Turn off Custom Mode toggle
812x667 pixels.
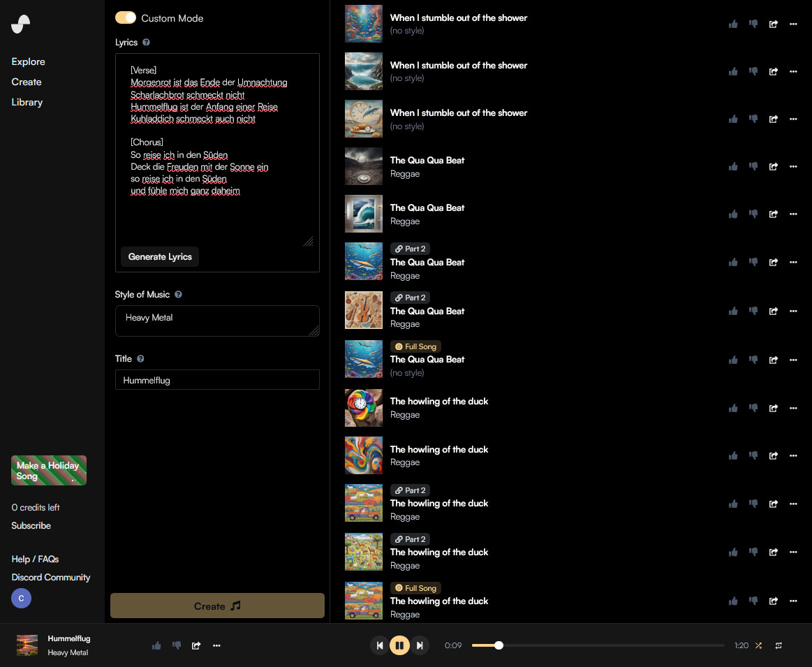click(126, 17)
